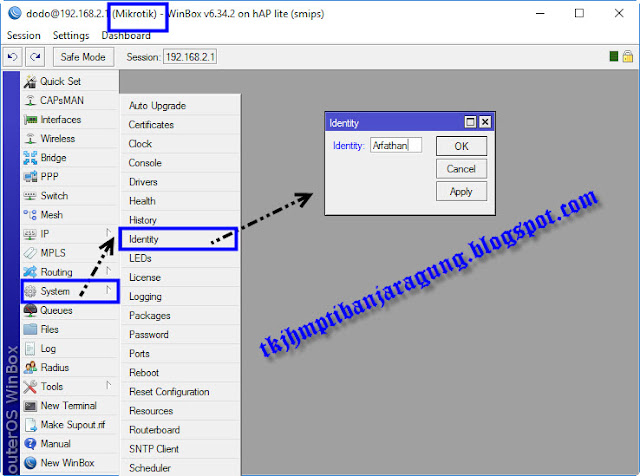Open License from System submenu

tap(180, 278)
